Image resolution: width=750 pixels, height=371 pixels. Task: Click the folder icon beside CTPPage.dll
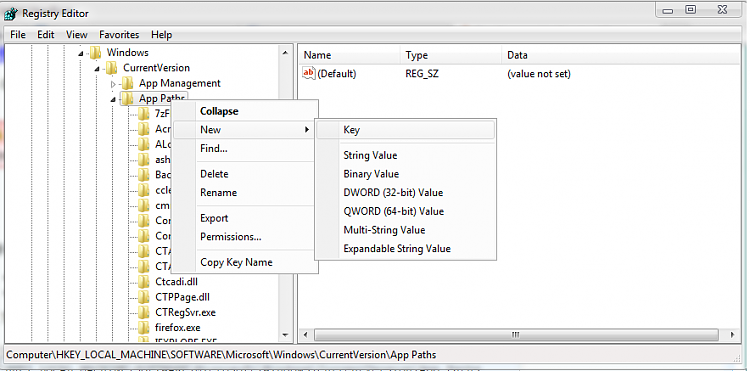point(143,297)
